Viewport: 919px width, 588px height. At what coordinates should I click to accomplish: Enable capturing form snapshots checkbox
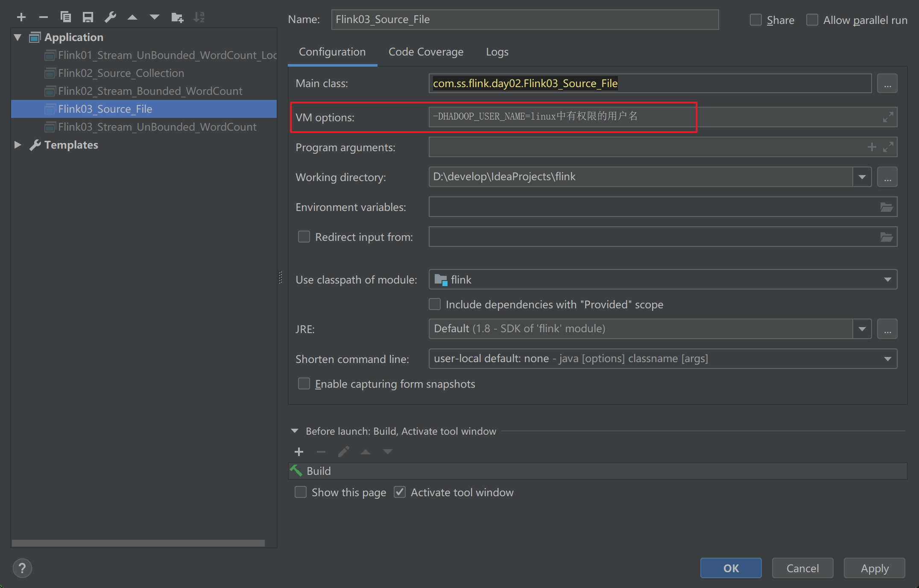pyautogui.click(x=304, y=383)
